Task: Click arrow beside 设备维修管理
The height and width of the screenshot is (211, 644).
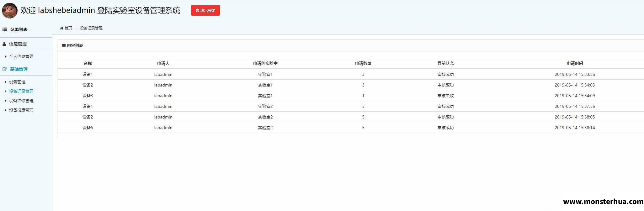Action: point(6,101)
